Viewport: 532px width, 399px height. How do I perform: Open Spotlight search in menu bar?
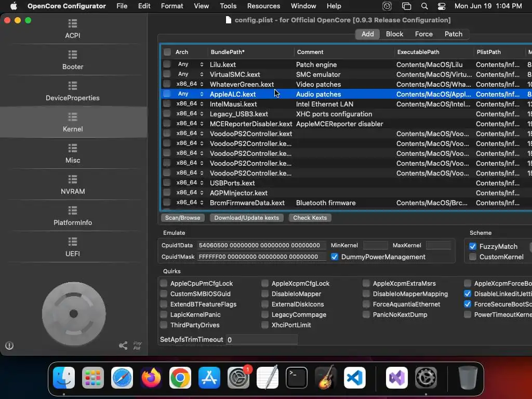[x=424, y=6]
